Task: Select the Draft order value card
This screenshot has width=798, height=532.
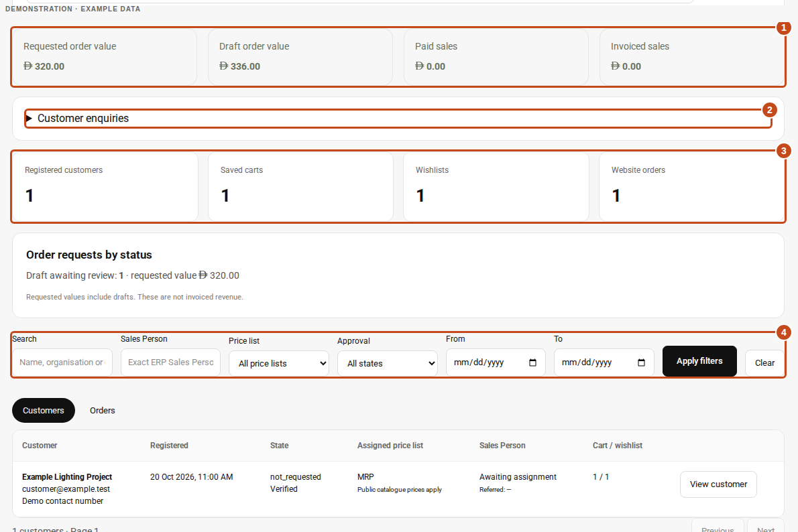Action: click(x=300, y=57)
